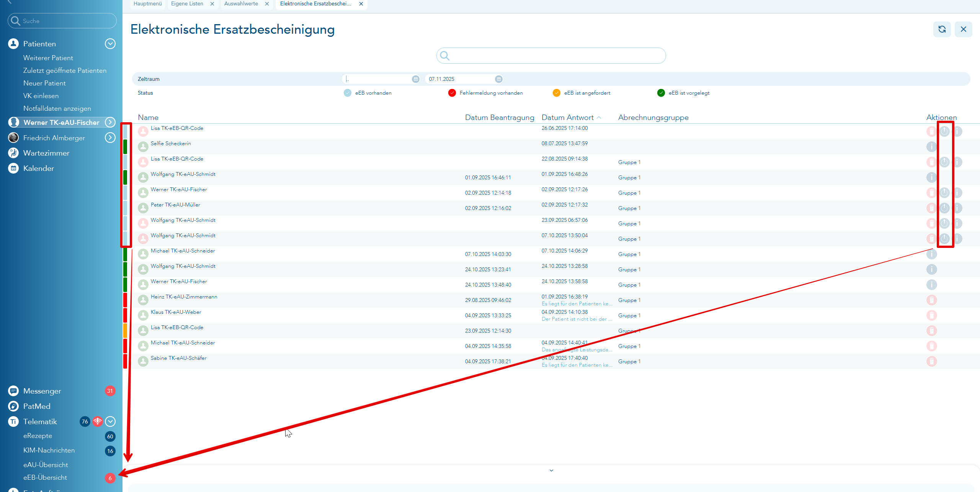Click the trash icon in the first Lisa TK-eEB-QR-Code row
The height and width of the screenshot is (492, 980).
point(931,131)
